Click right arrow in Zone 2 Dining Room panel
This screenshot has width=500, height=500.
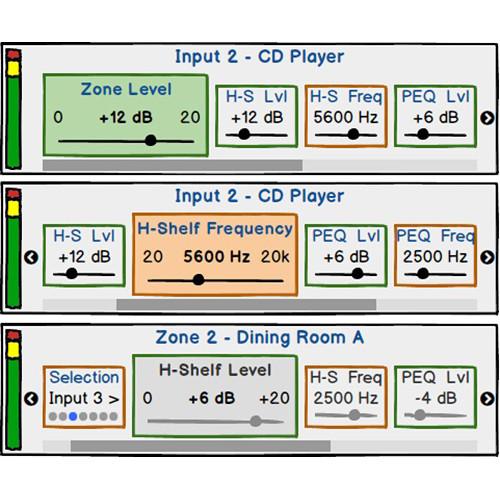click(487, 399)
